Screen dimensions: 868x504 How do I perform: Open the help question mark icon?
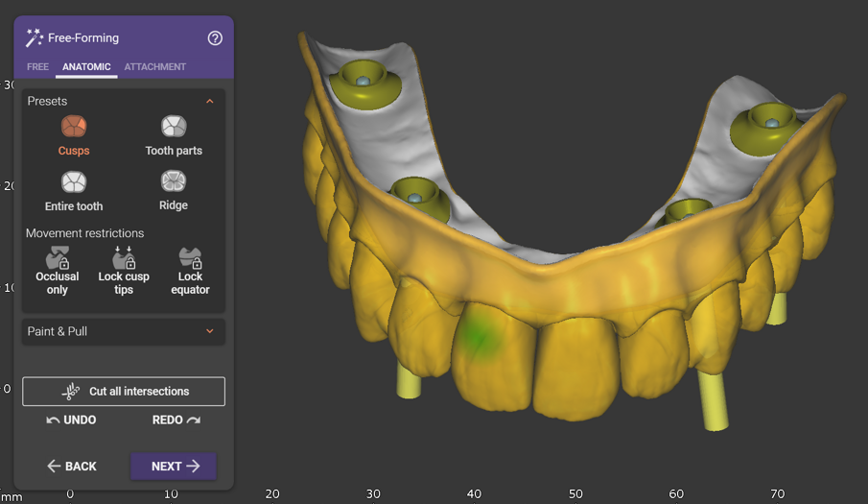click(215, 38)
